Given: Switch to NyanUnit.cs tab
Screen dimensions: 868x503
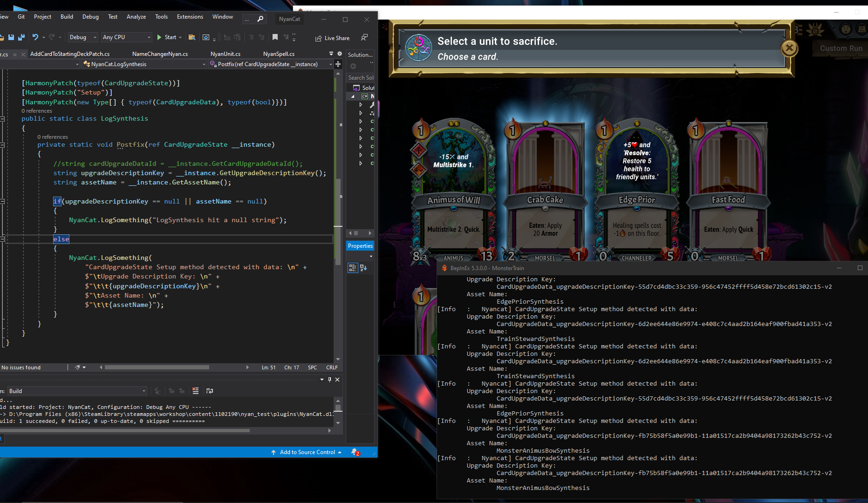Looking at the screenshot, I should tap(226, 54).
